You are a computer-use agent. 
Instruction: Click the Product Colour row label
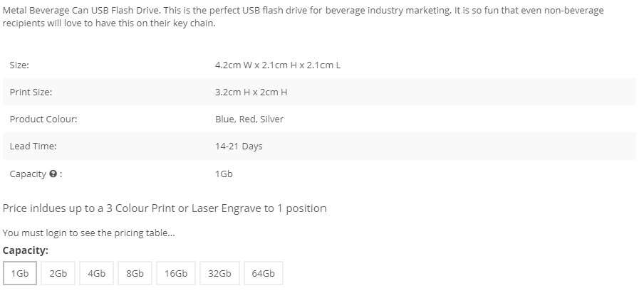pos(43,119)
